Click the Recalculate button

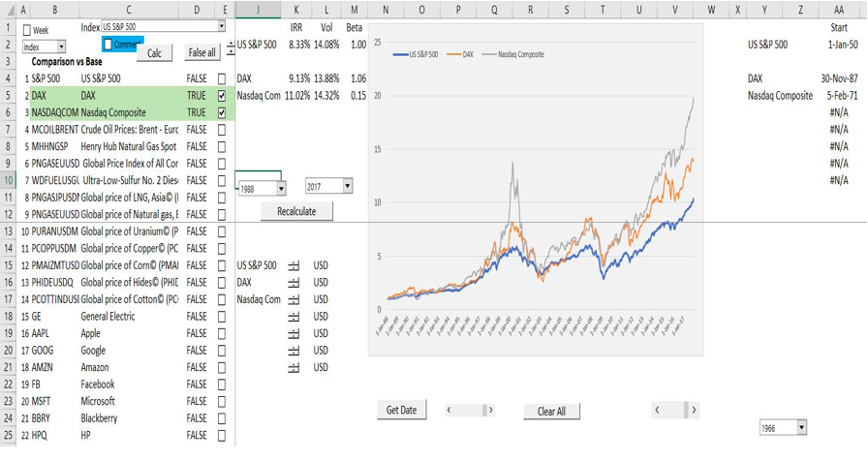coord(296,211)
